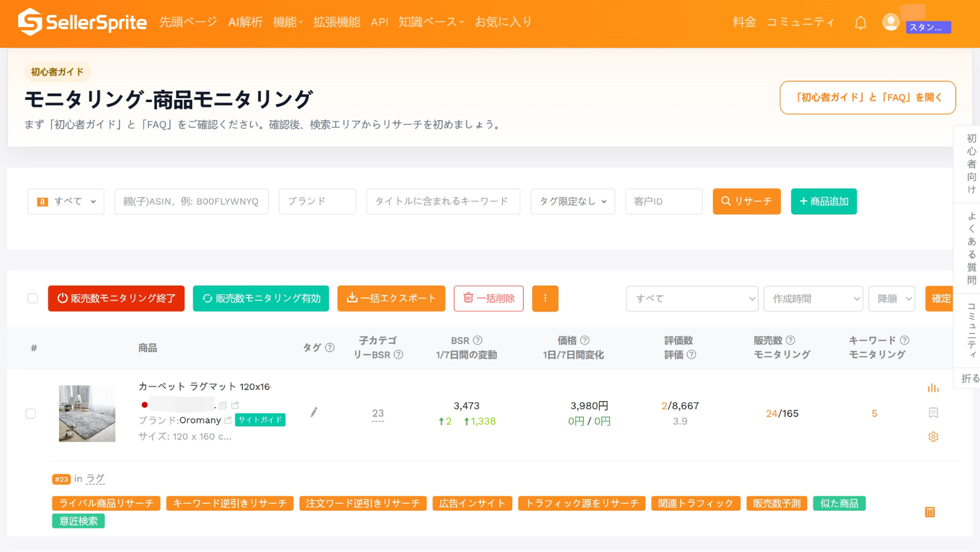Open the 降順 order dropdown
Viewport: 980px width, 552px height.
coord(892,299)
